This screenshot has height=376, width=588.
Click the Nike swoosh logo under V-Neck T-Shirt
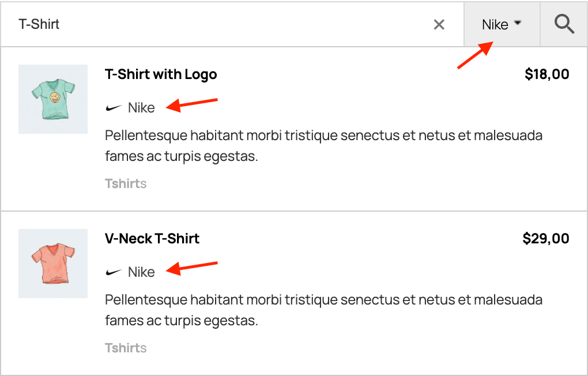coord(114,272)
